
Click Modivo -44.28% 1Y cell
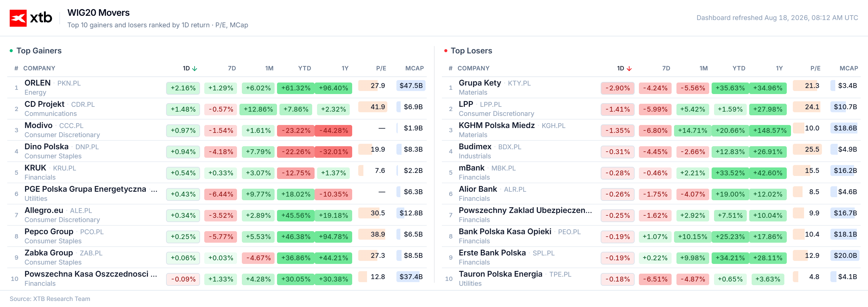click(333, 130)
